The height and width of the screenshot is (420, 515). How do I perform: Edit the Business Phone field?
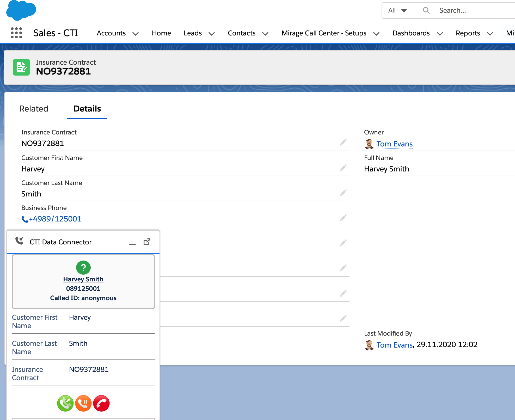pyautogui.click(x=343, y=218)
